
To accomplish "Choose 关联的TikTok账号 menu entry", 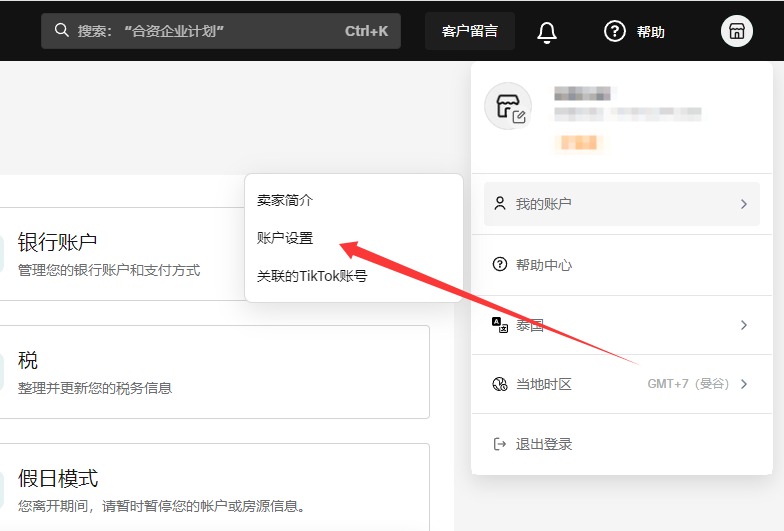I will point(312,276).
